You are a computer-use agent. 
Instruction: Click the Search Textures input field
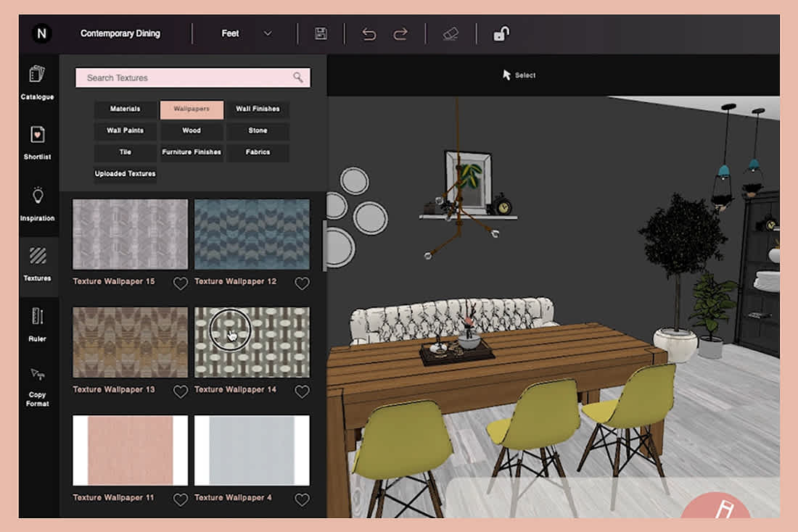pos(187,78)
